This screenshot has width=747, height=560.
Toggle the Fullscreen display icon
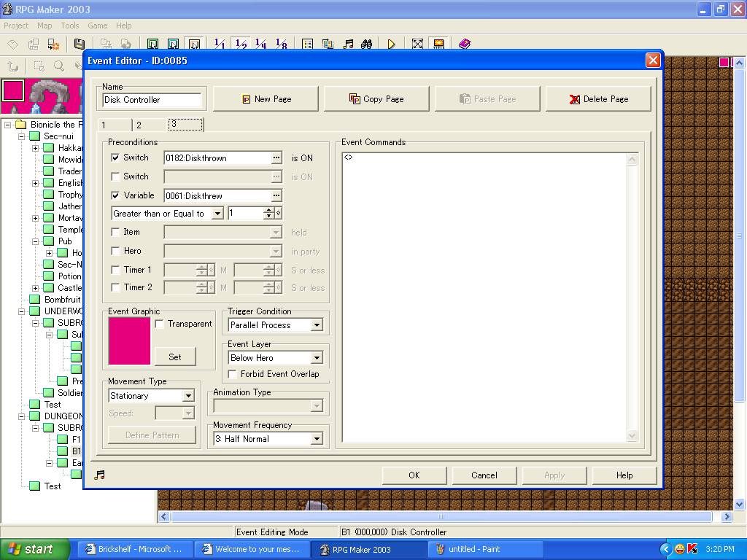tap(417, 43)
